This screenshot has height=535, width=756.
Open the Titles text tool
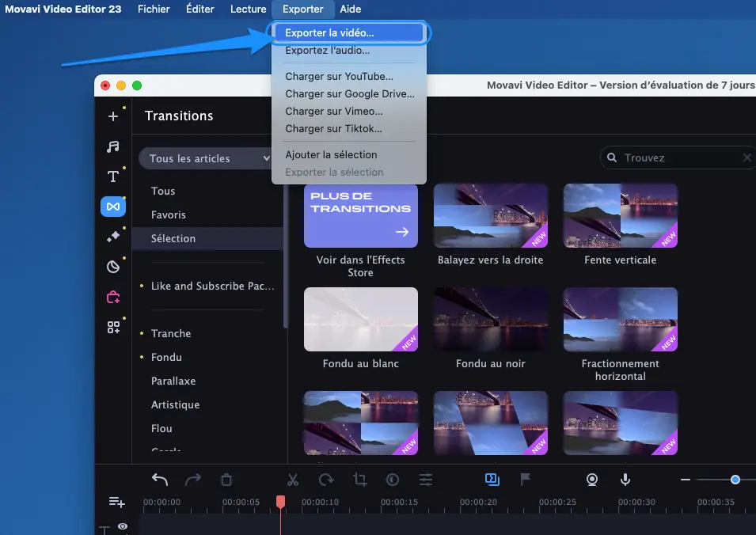click(113, 176)
